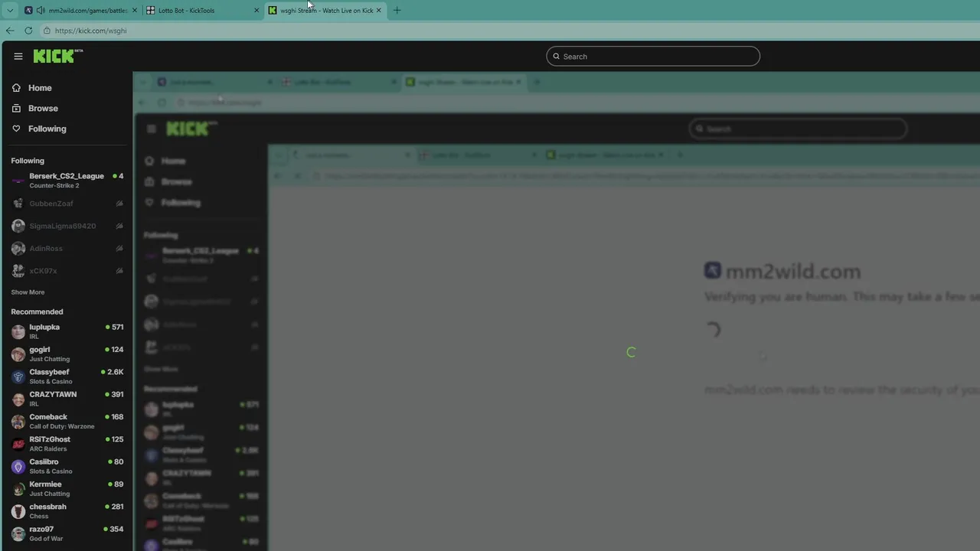Close the Lotto Bot - KickTools tab
This screenshot has height=551, width=980.
point(256,11)
